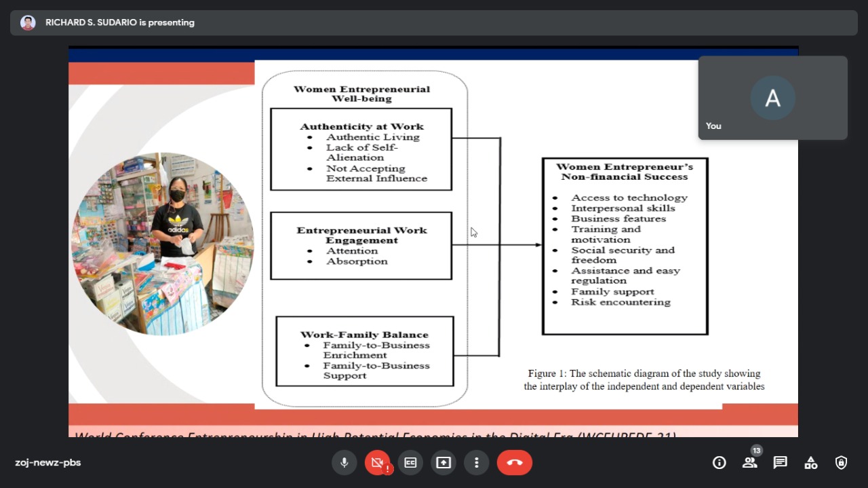Click 'Business features' bullet
Viewport: 868px width, 488px height.
pos(618,219)
